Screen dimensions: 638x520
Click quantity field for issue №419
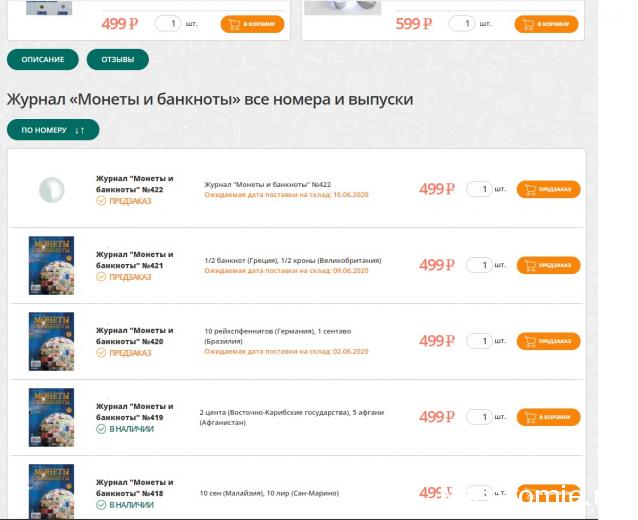pyautogui.click(x=479, y=417)
